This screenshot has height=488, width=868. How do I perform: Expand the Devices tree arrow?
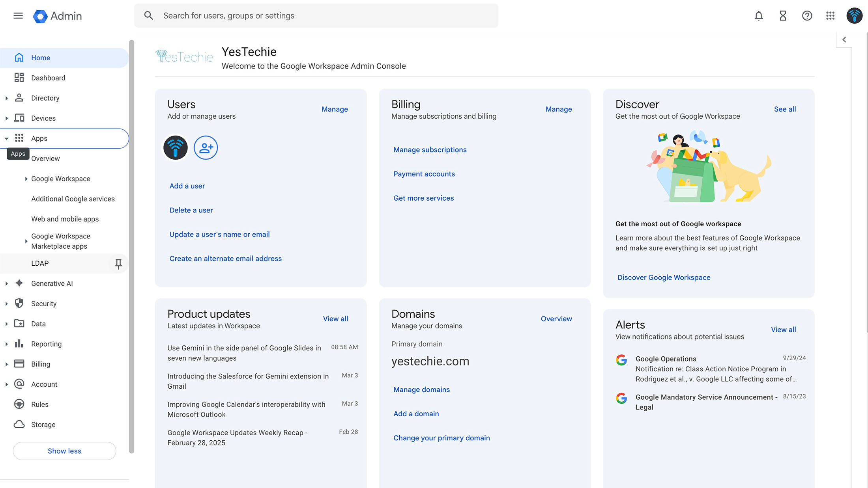[x=6, y=118]
